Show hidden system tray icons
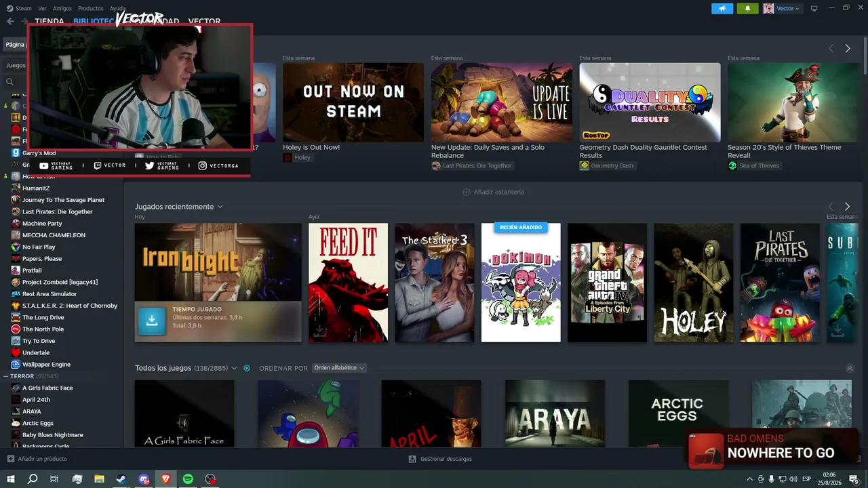868x488 pixels. pyautogui.click(x=749, y=479)
